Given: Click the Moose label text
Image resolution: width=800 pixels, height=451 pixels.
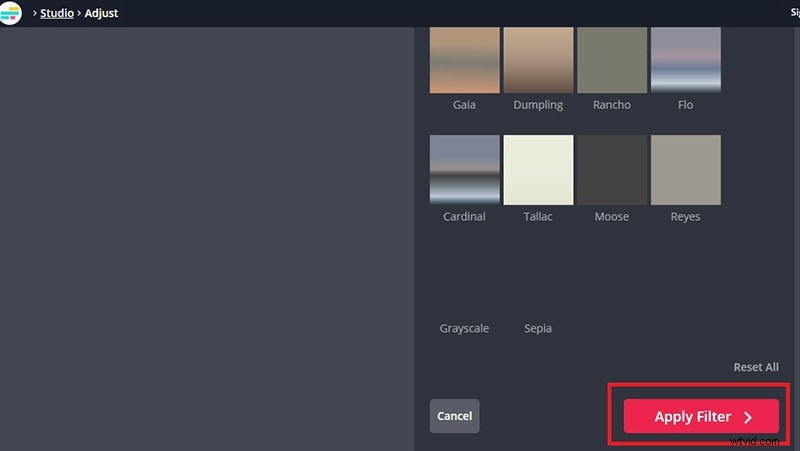Looking at the screenshot, I should (x=612, y=216).
